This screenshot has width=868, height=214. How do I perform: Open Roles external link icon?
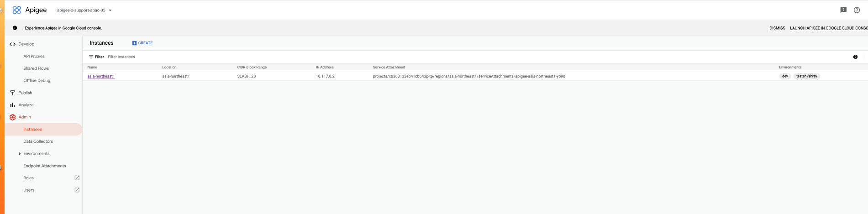pyautogui.click(x=77, y=178)
